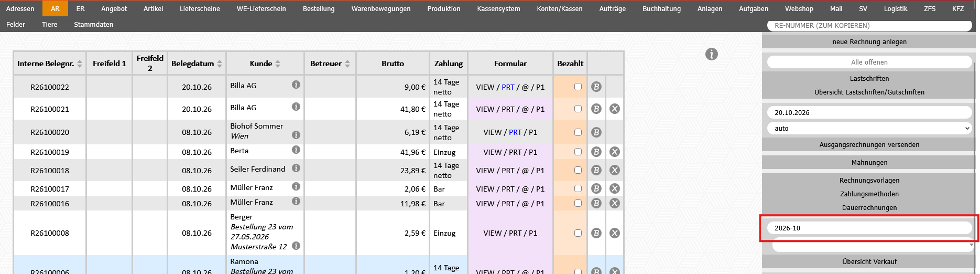Click the RE-Nummer copy field
The width and height of the screenshot is (980, 274).
click(869, 25)
